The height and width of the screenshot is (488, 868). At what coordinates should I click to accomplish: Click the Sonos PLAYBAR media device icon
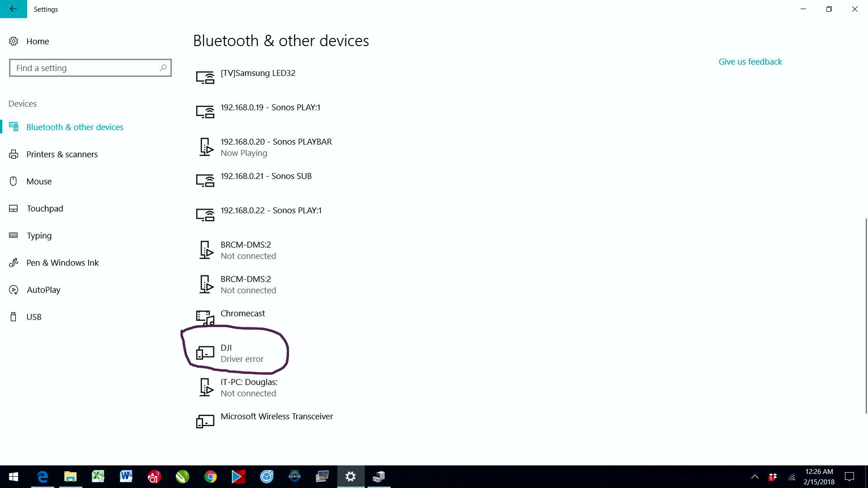[x=206, y=147]
